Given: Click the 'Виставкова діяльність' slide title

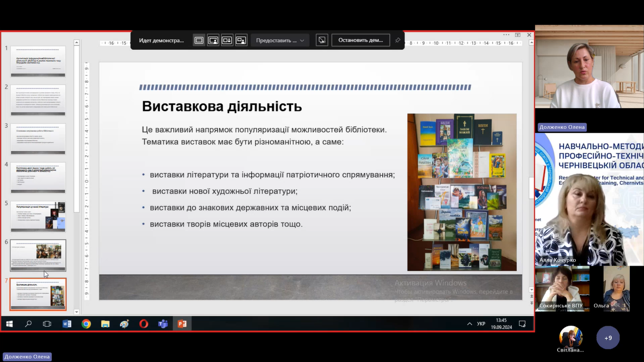Looking at the screenshot, I should (x=222, y=106).
